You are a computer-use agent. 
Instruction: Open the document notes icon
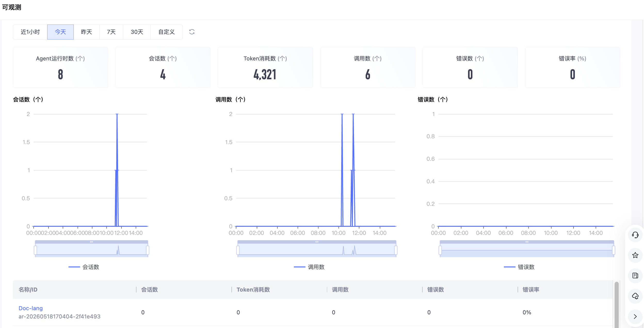click(635, 276)
